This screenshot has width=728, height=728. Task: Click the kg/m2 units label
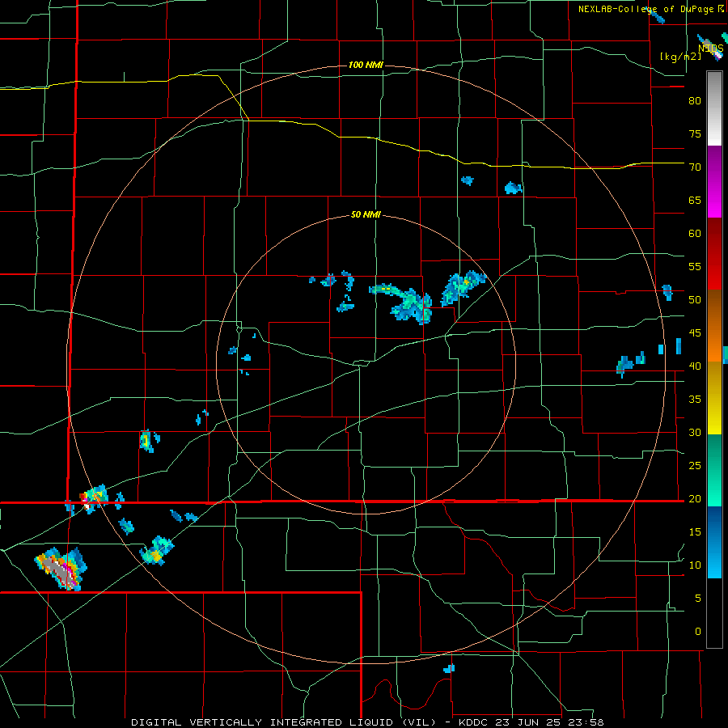680,56
